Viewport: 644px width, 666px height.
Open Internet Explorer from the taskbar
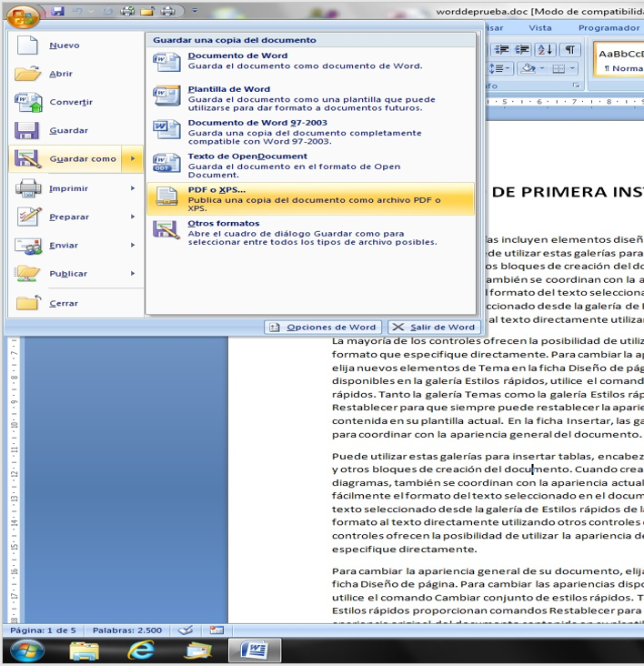(141, 651)
